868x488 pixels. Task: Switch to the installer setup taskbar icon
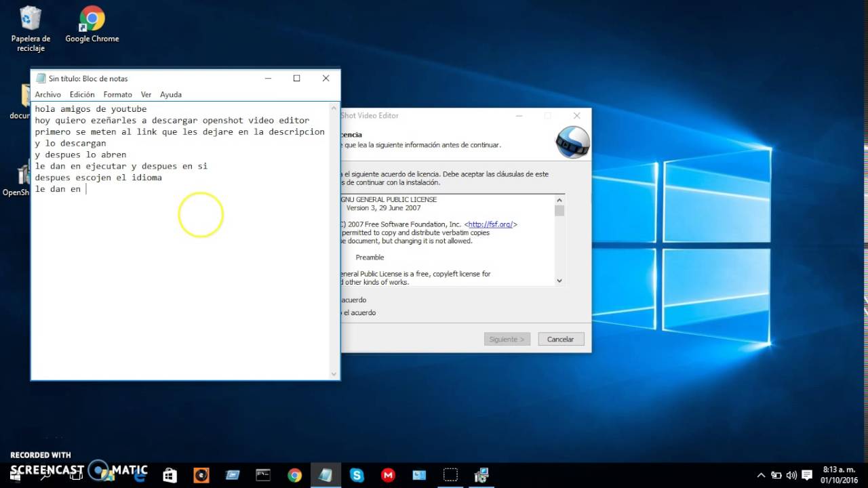tap(481, 474)
